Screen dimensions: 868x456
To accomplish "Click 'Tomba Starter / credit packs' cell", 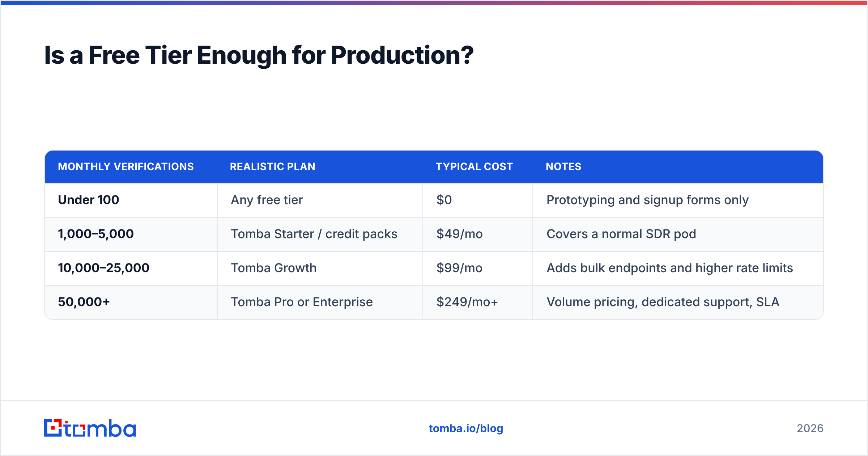I will (x=320, y=234).
